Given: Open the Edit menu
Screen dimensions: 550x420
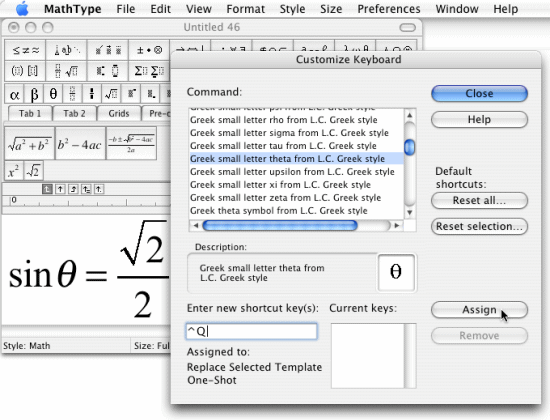Looking at the screenshot, I should tap(160, 9).
